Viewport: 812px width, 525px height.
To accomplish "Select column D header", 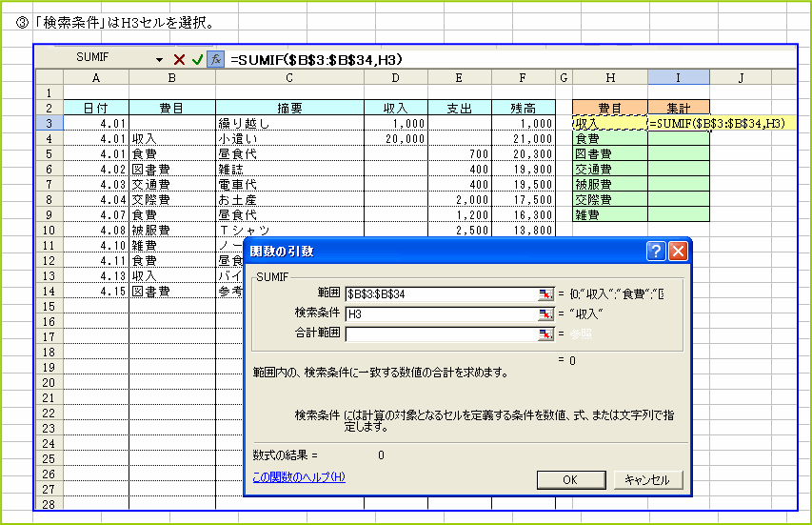I will [395, 77].
